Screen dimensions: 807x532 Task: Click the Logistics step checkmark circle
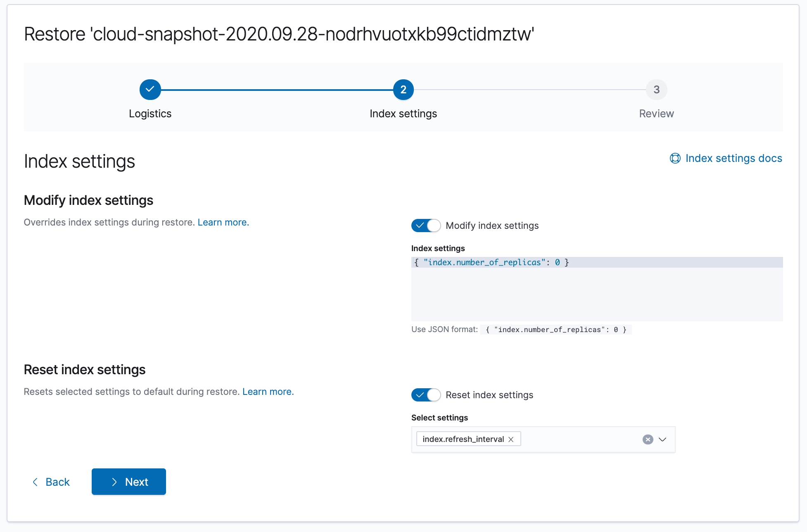[x=150, y=90]
